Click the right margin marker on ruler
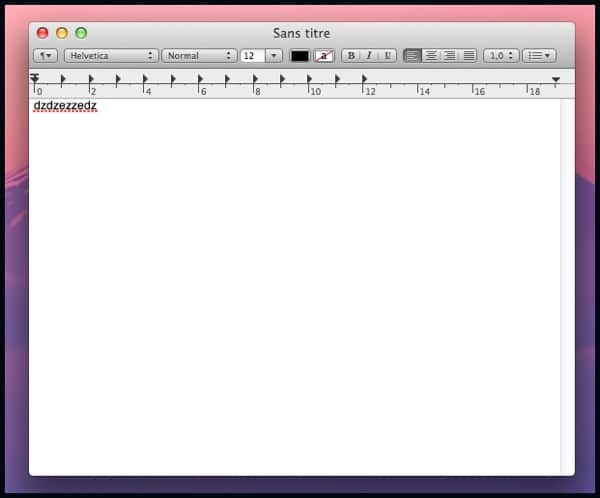600x498 pixels. tap(556, 80)
